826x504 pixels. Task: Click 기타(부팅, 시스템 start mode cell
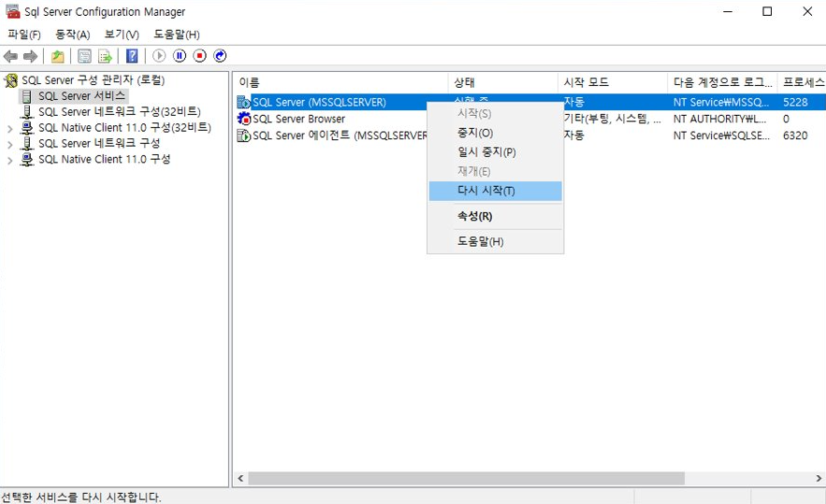coord(612,119)
